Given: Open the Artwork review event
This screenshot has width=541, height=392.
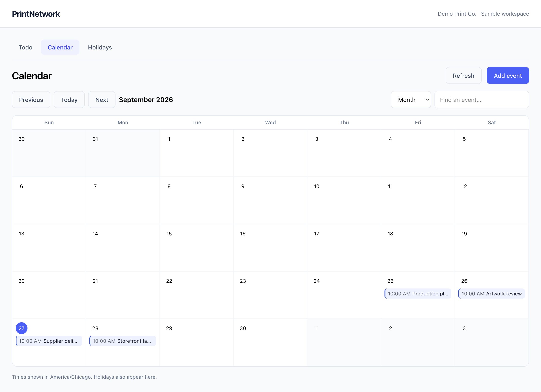Looking at the screenshot, I should click(491, 294).
